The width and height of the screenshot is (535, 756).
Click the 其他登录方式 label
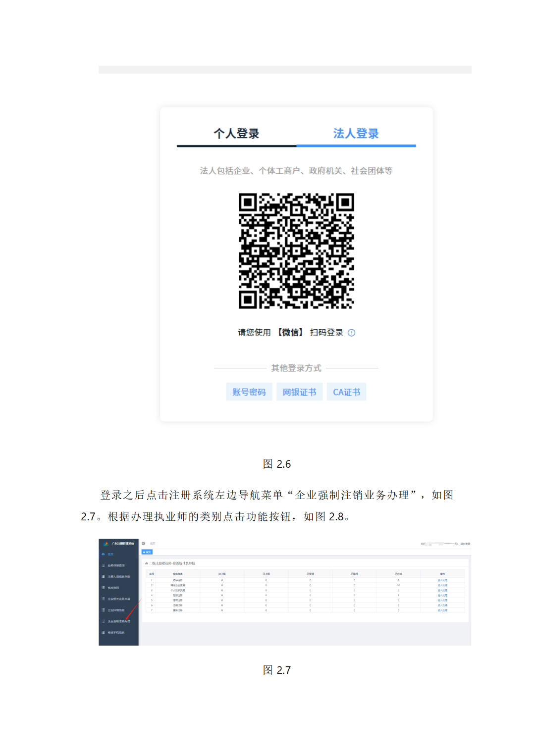click(x=296, y=368)
